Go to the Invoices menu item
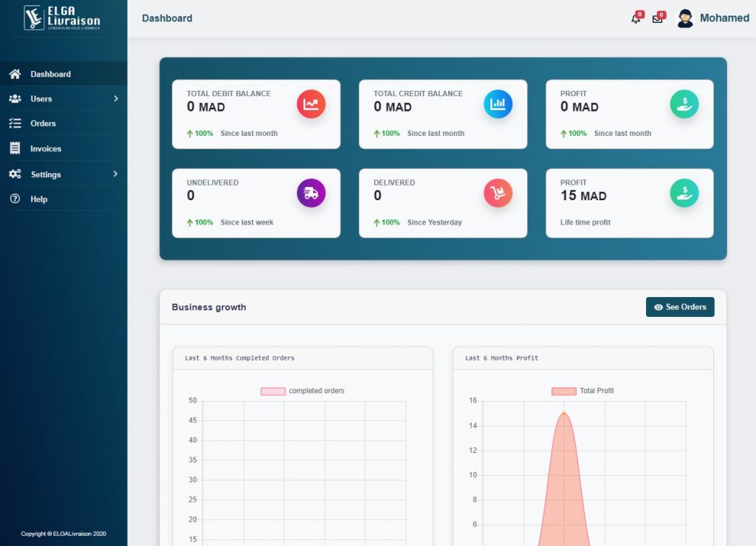756x546 pixels. click(x=63, y=149)
